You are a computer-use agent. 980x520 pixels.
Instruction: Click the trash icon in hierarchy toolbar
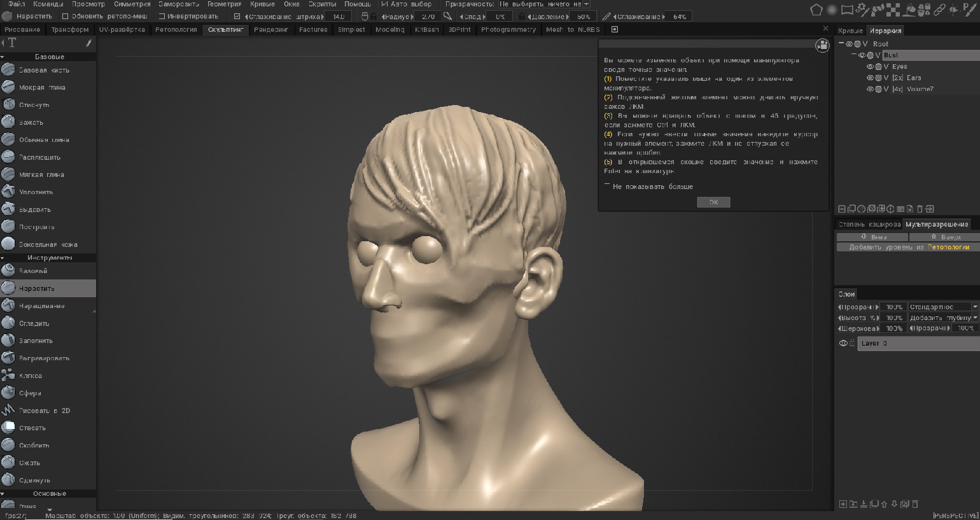coord(920,209)
